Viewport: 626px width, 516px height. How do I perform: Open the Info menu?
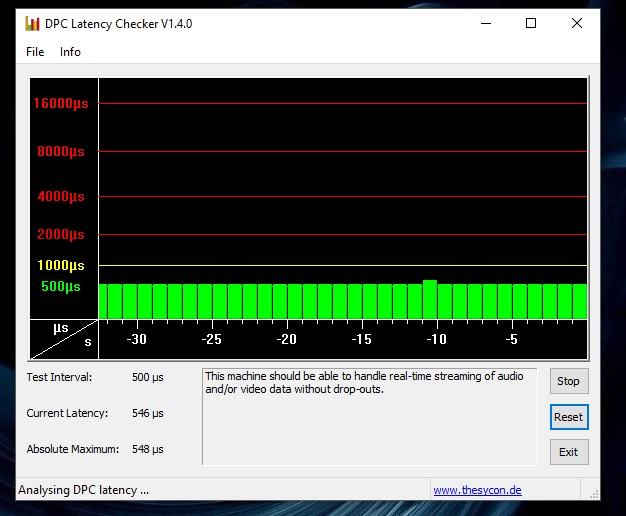tap(70, 52)
